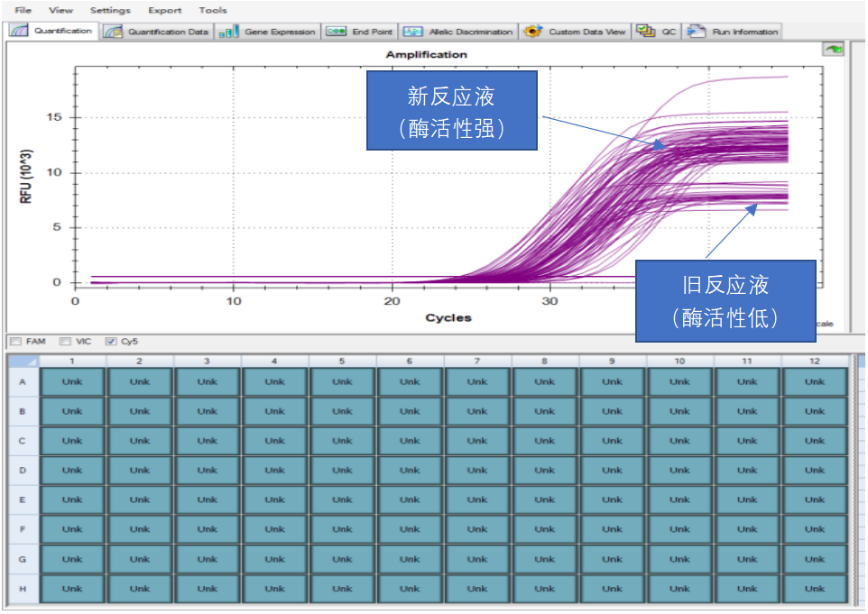Select well H1 in the plate

click(x=72, y=589)
